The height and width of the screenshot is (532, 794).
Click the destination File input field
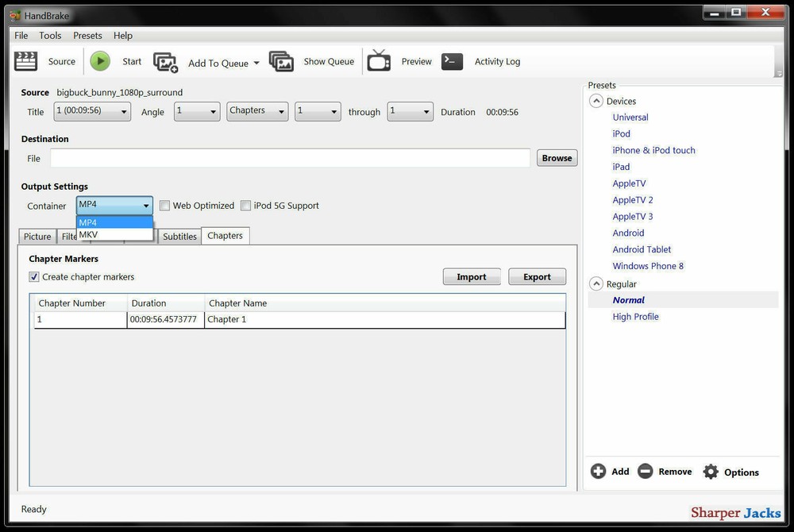point(290,157)
